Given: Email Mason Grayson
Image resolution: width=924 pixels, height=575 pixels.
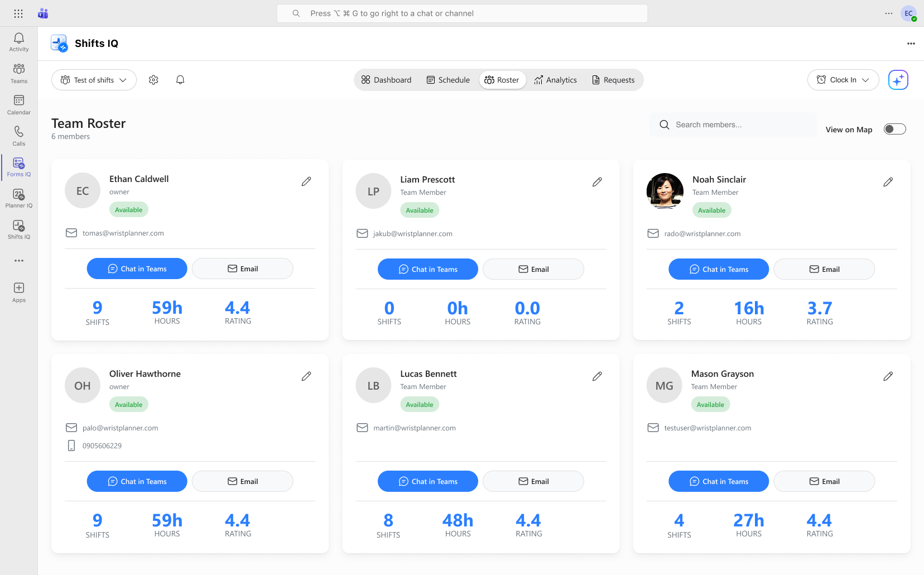Looking at the screenshot, I should point(824,481).
